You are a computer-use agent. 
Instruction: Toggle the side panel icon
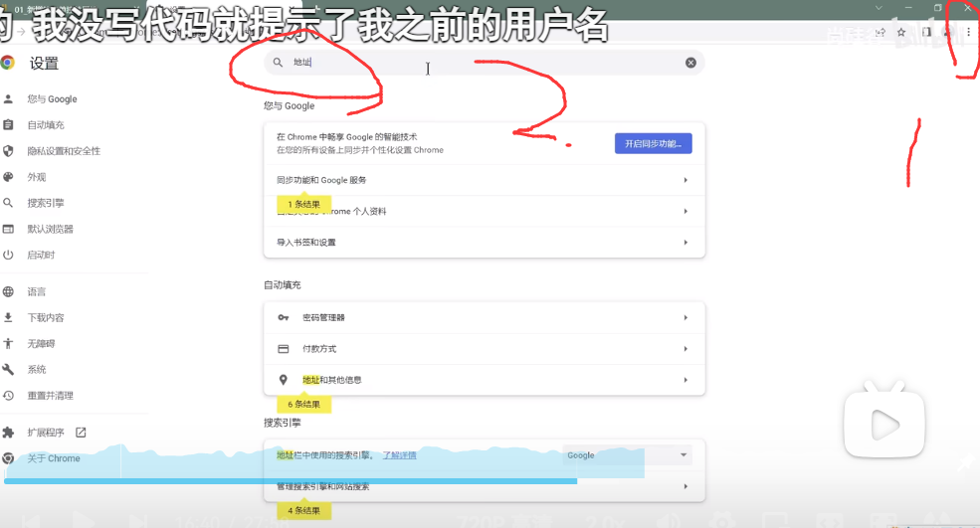pyautogui.click(x=927, y=33)
